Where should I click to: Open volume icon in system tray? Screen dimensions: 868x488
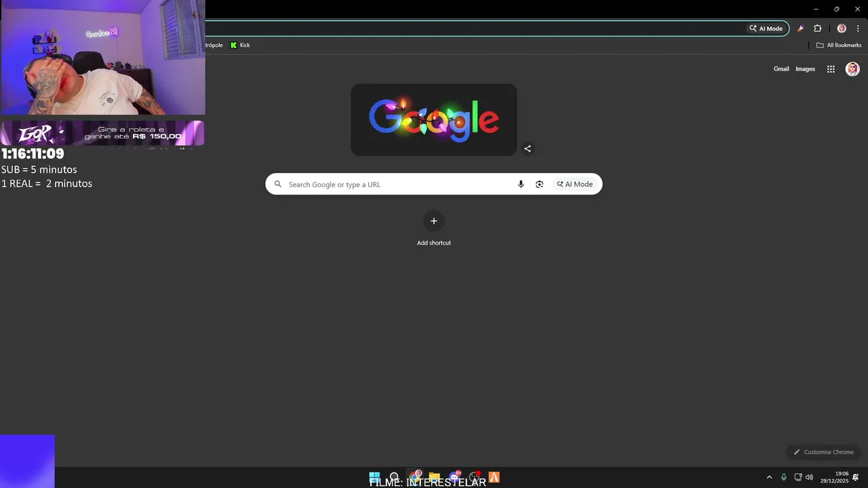809,477
